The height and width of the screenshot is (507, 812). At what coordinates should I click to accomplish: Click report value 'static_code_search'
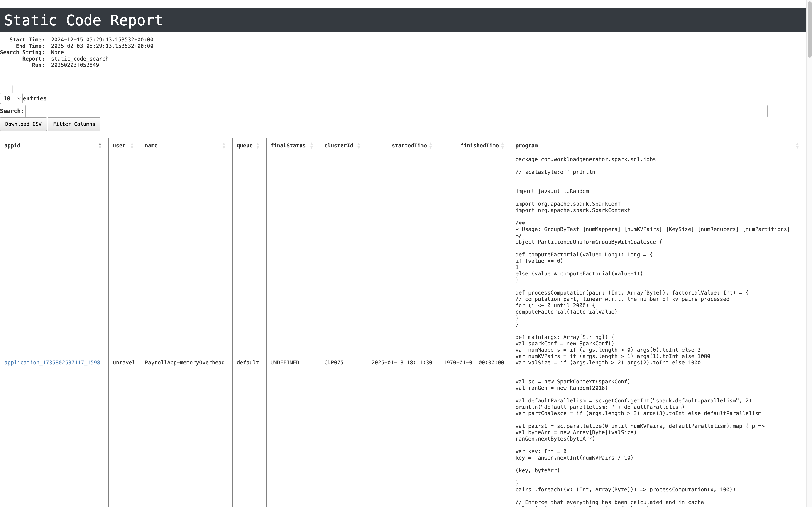pos(80,59)
